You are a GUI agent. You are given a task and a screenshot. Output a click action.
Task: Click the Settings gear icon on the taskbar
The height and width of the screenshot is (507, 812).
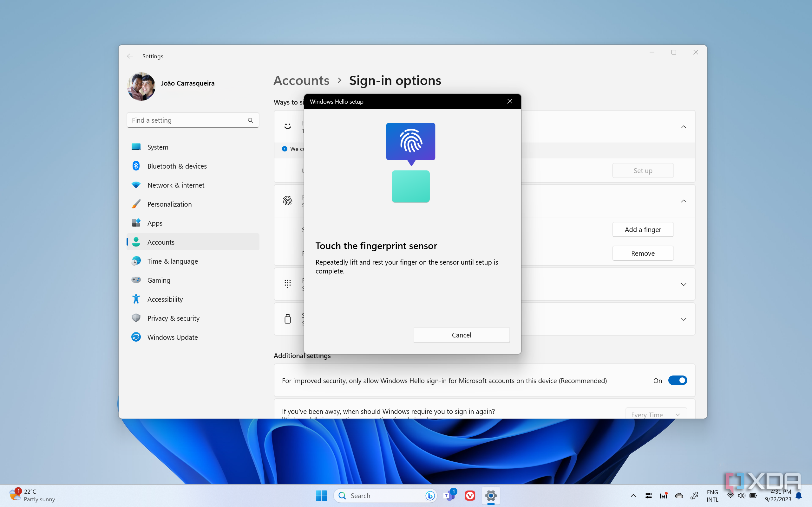490,495
